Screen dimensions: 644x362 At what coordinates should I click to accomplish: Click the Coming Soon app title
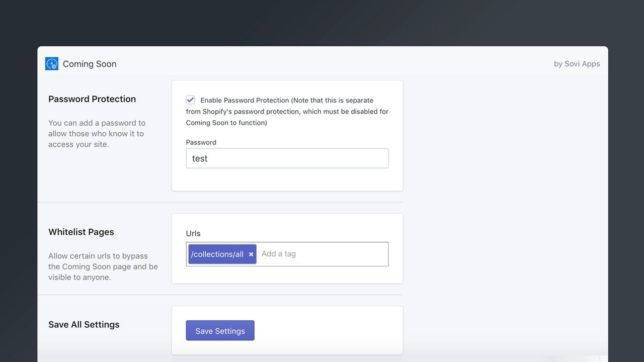tap(90, 64)
